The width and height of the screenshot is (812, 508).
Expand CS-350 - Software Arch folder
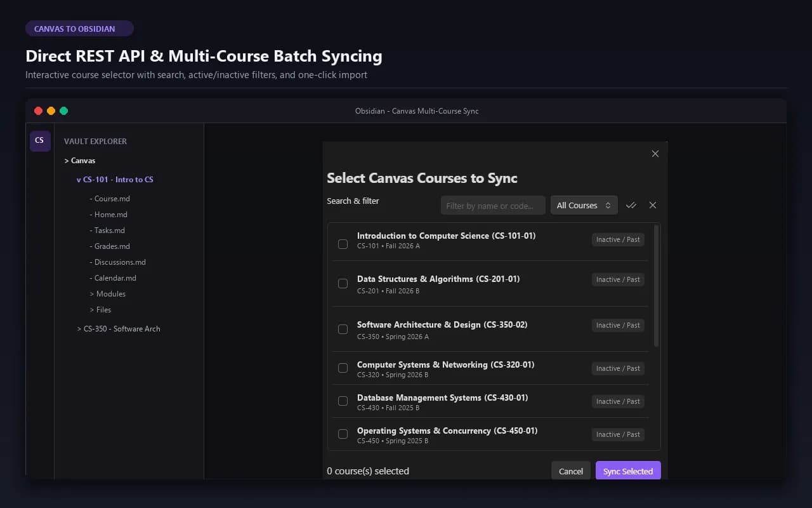point(119,329)
